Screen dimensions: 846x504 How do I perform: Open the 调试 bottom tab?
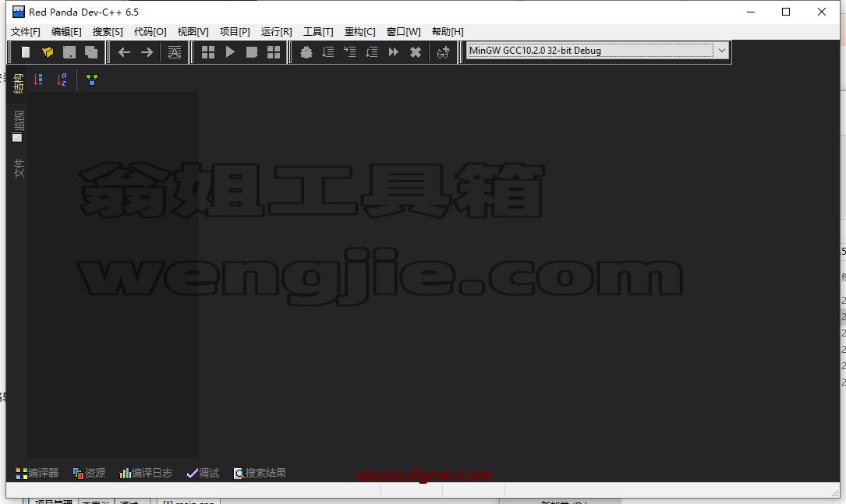[203, 474]
